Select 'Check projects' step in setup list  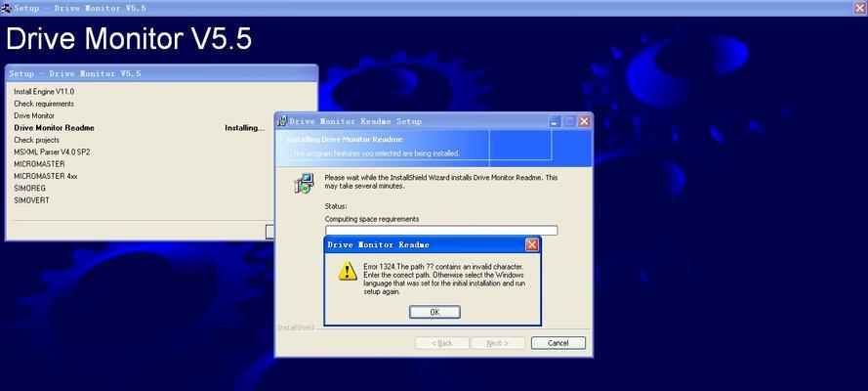point(36,140)
